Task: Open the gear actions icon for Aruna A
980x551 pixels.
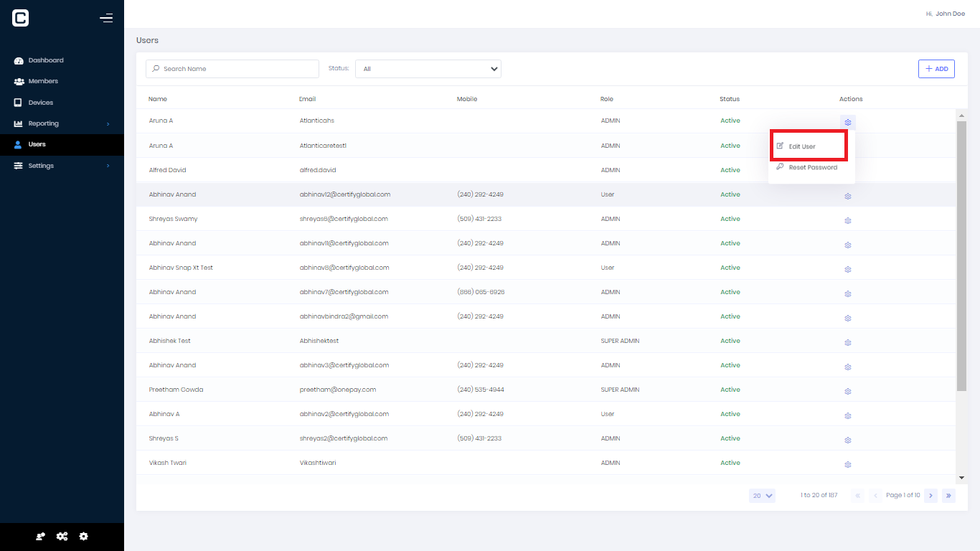Action: pos(848,122)
